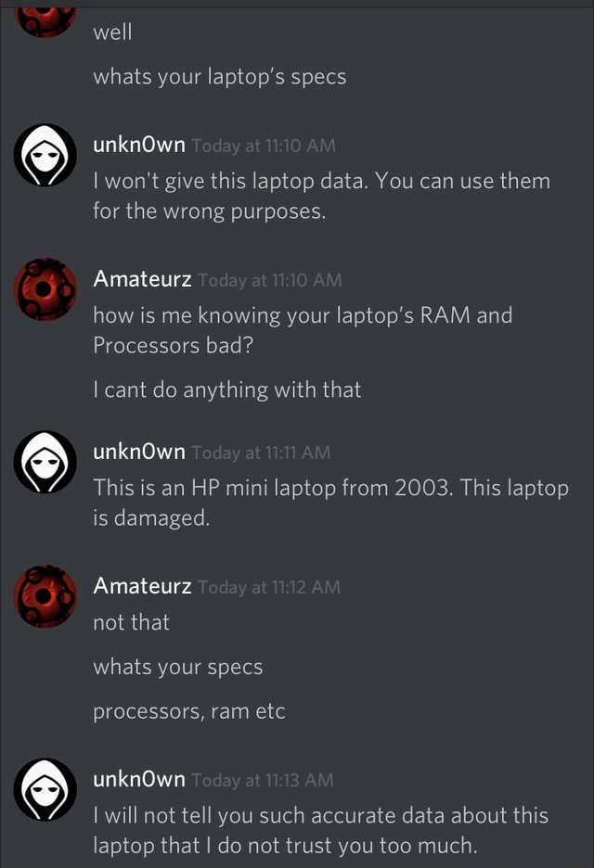Click the message 'I cant do anything with that'
594x868 pixels.
(227, 389)
